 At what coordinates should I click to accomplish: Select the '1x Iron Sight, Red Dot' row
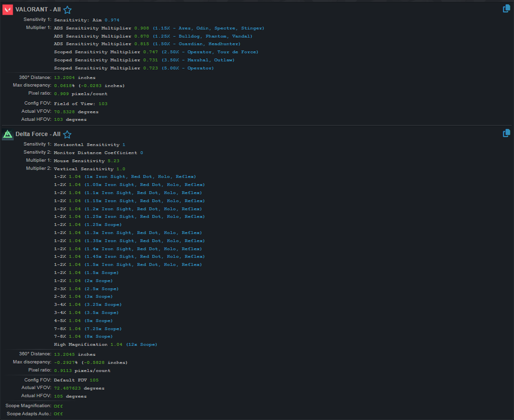click(125, 177)
